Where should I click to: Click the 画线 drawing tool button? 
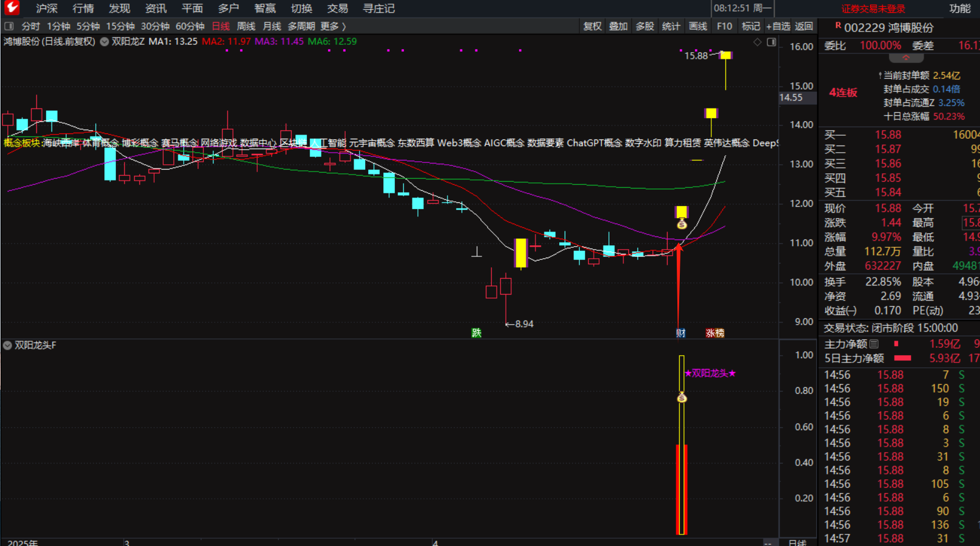[x=698, y=26]
